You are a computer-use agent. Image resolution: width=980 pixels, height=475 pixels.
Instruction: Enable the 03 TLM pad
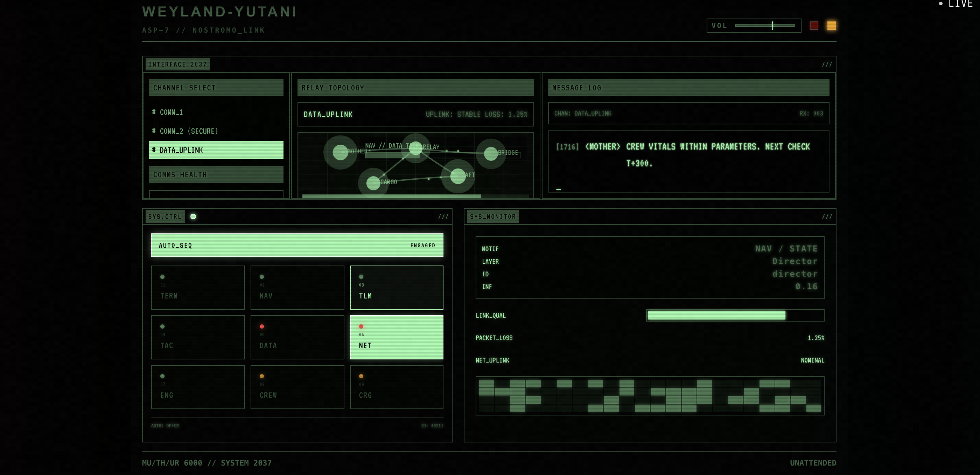397,287
